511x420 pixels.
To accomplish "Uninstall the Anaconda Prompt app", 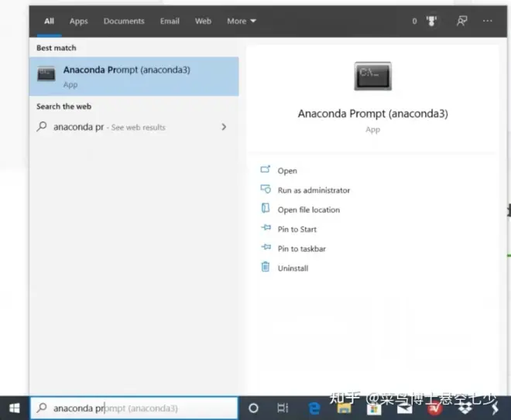I will (293, 268).
